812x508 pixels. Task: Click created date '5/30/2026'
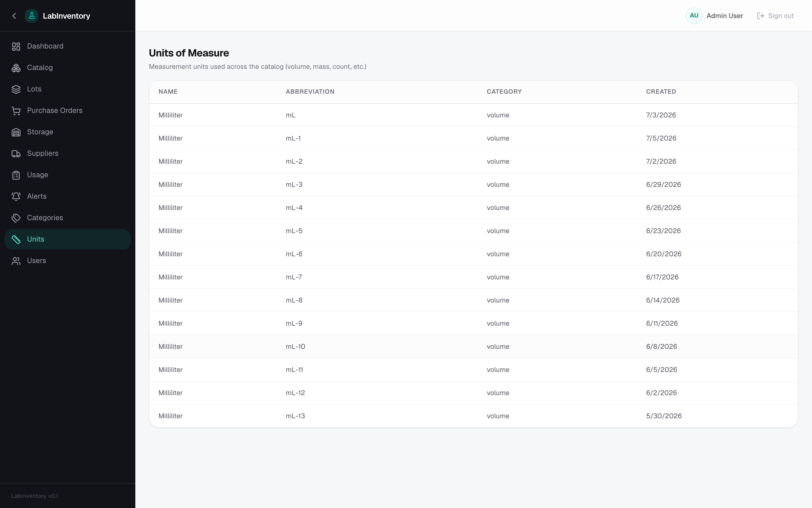pyautogui.click(x=664, y=416)
